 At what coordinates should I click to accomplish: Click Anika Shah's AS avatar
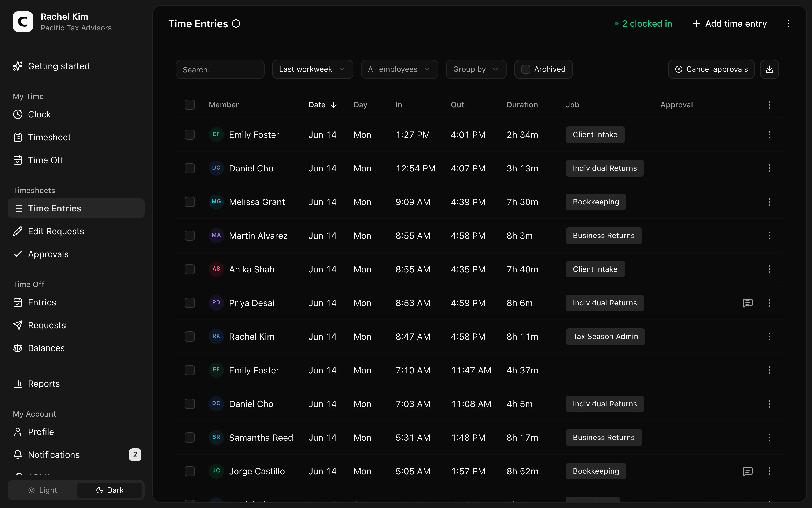click(216, 269)
